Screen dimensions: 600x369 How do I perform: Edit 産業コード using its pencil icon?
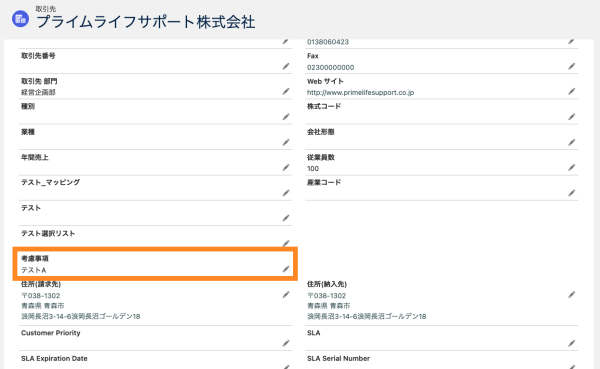pos(572,193)
